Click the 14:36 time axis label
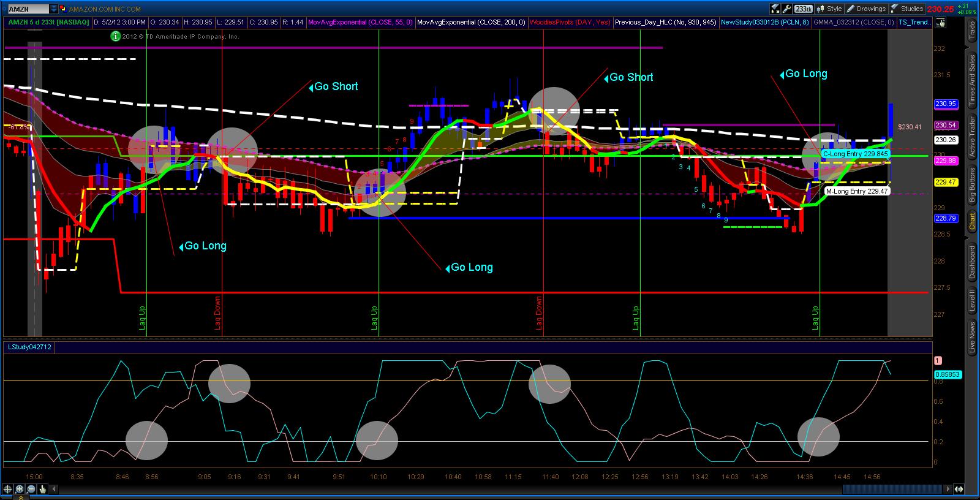Viewport: 980px width, 500px height. coord(804,477)
